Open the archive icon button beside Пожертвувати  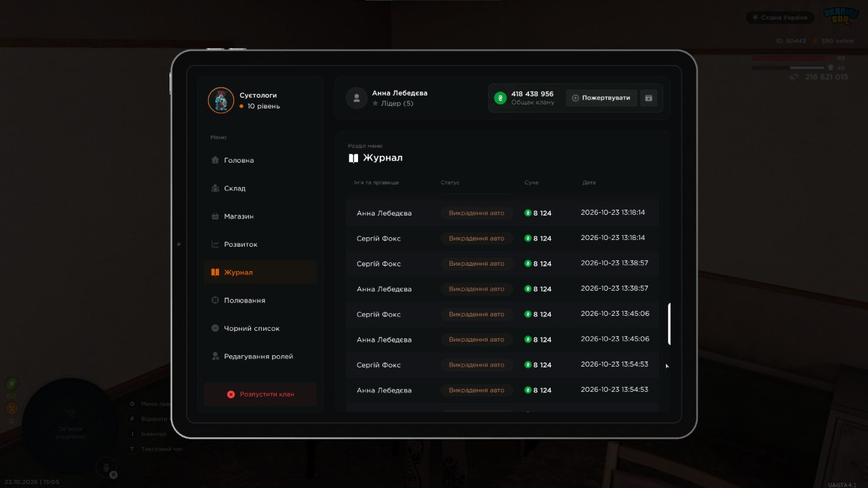point(648,98)
